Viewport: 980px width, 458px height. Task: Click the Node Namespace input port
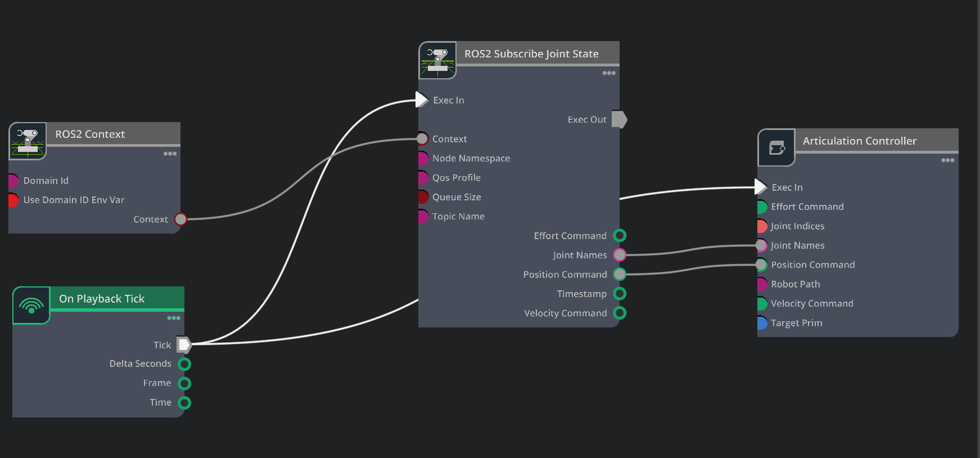[x=423, y=158]
